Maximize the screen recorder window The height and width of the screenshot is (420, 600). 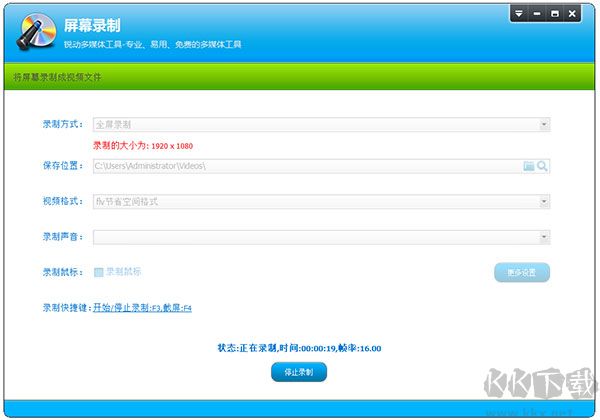(554, 14)
